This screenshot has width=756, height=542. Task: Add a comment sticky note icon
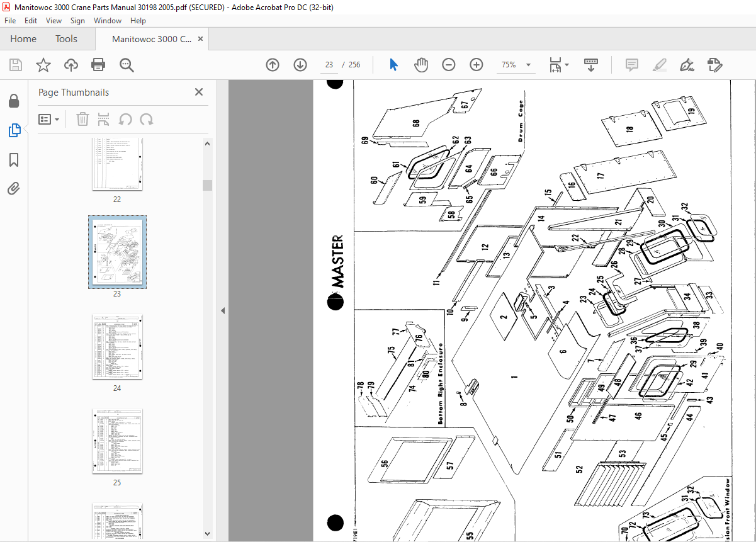pyautogui.click(x=632, y=65)
